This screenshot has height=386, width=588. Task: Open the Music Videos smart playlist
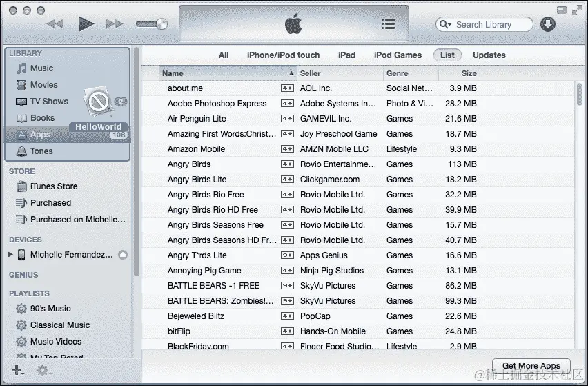coord(68,341)
